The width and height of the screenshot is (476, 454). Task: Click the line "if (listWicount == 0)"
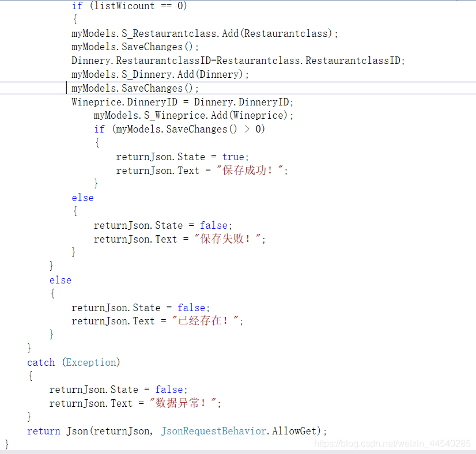point(129,6)
